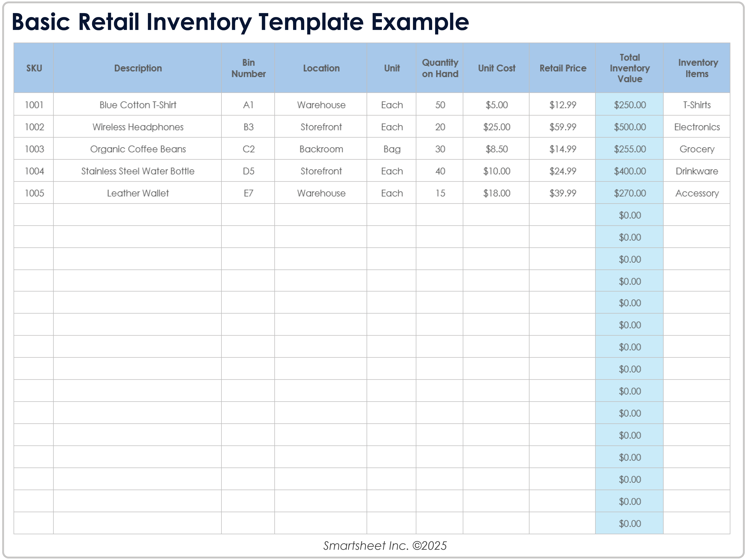Select the Retail Price column header

[562, 68]
